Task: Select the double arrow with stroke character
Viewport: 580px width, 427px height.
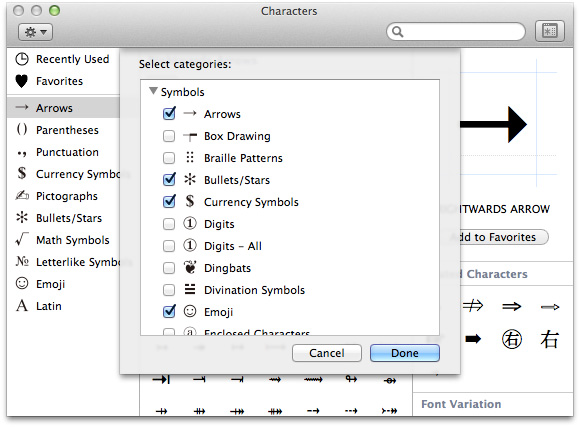Action: point(473,306)
